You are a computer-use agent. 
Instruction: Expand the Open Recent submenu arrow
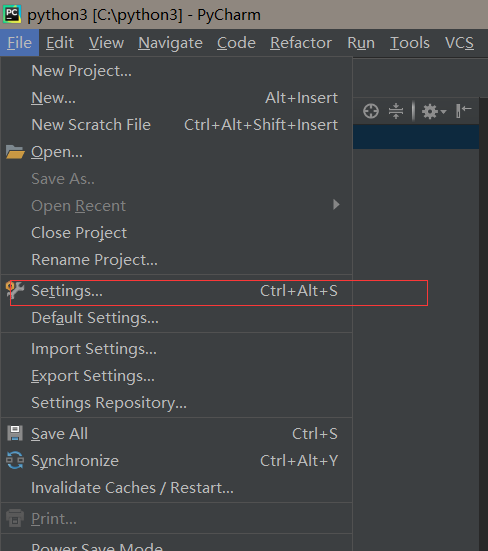336,205
